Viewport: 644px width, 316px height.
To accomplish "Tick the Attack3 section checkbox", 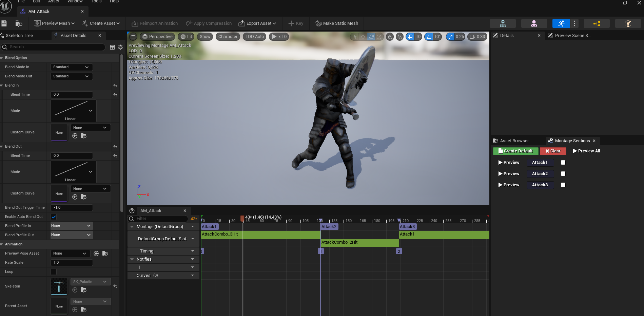I will 563,185.
